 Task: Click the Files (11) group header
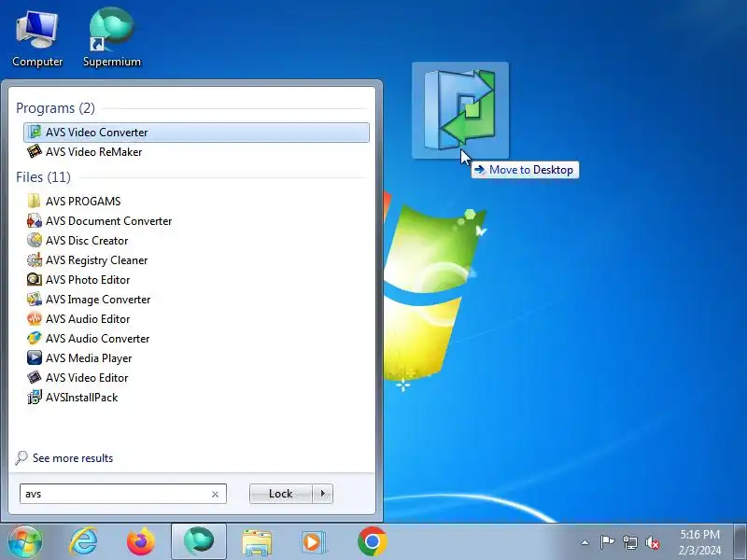tap(43, 177)
